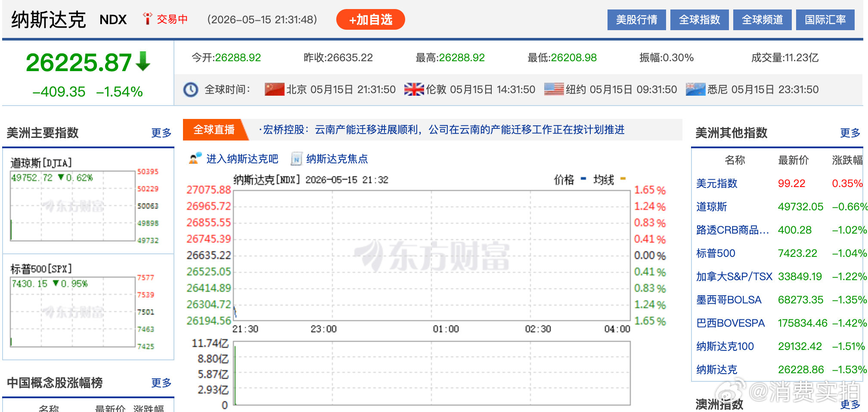Image resolution: width=868 pixels, height=412 pixels.
Task: Click the -1.54% percentage change
Action: [119, 92]
